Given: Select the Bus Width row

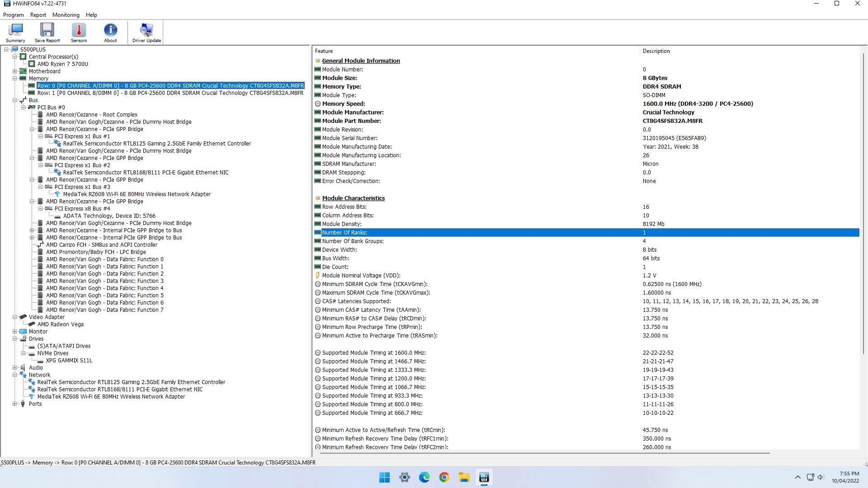Looking at the screenshot, I should click(x=586, y=258).
